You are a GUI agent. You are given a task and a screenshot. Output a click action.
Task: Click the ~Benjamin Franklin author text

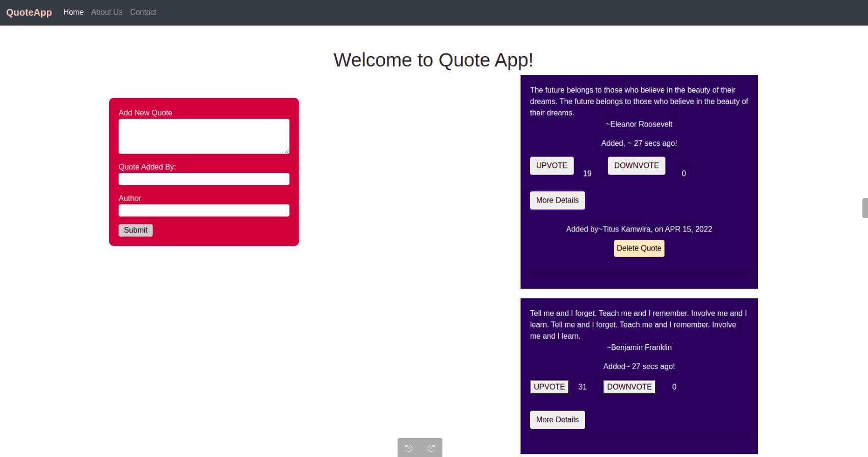coord(639,348)
